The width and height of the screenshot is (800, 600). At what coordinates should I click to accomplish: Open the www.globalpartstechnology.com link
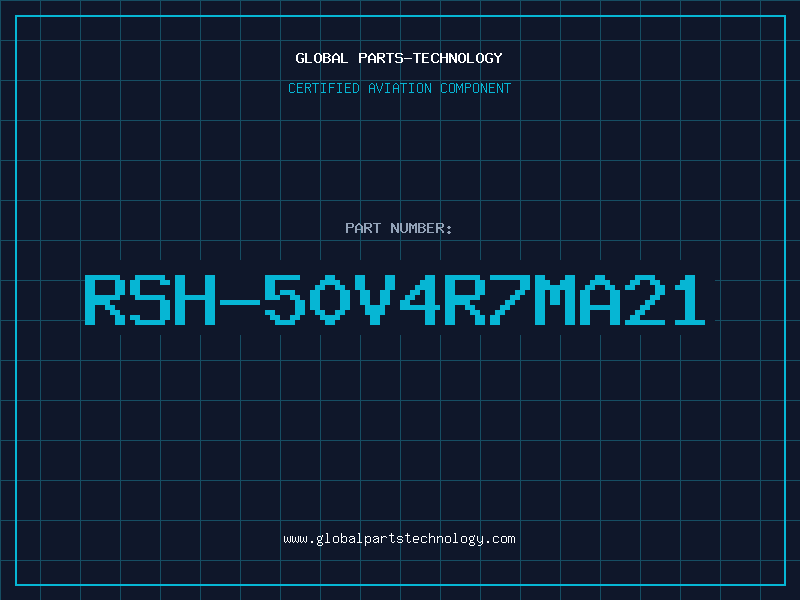pyautogui.click(x=399, y=539)
